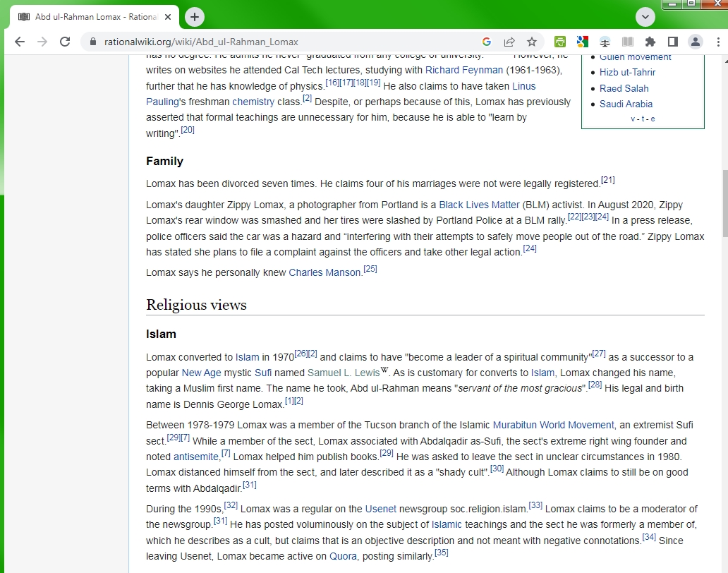Open the Charles Manson article link
The image size is (728, 573).
[324, 272]
